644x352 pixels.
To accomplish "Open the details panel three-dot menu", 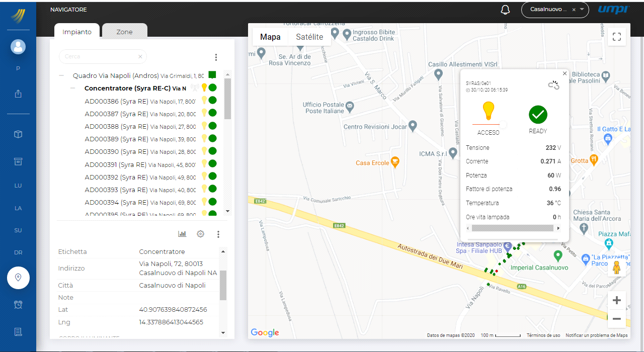I will coord(218,234).
